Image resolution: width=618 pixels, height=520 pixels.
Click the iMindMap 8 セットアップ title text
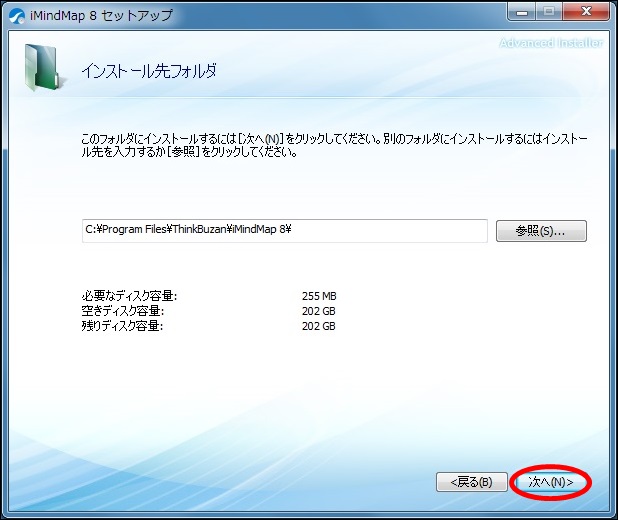pos(102,16)
